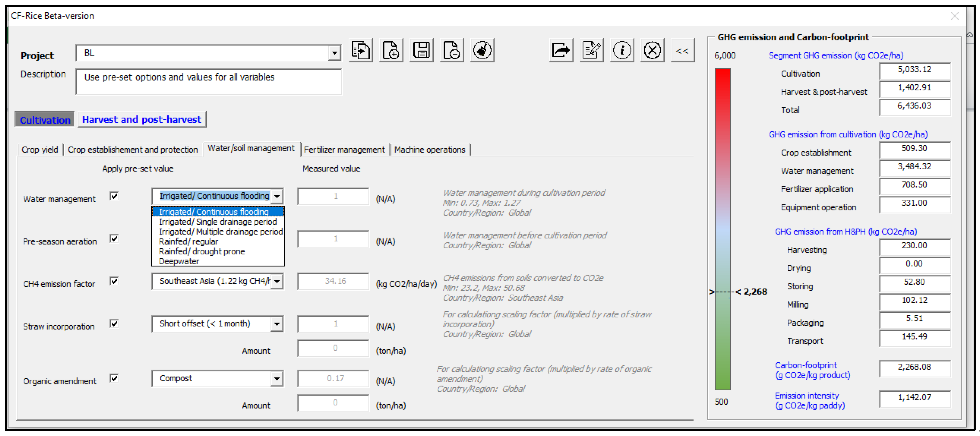
Task: Expand the Straw incorporation offset dropdown
Action: pos(277,324)
